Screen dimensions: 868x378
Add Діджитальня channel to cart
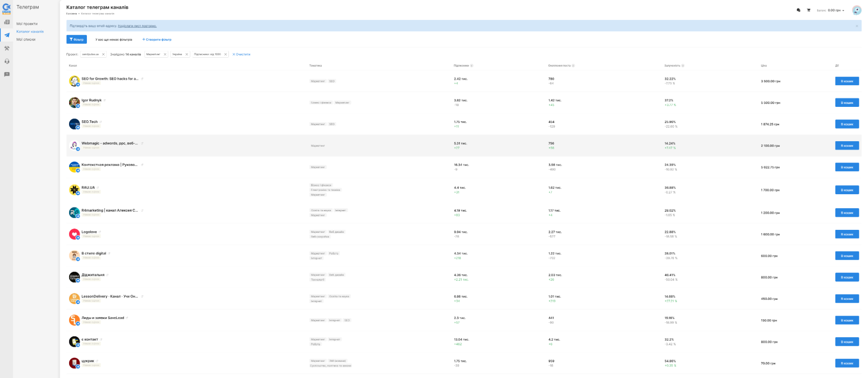pos(847,277)
